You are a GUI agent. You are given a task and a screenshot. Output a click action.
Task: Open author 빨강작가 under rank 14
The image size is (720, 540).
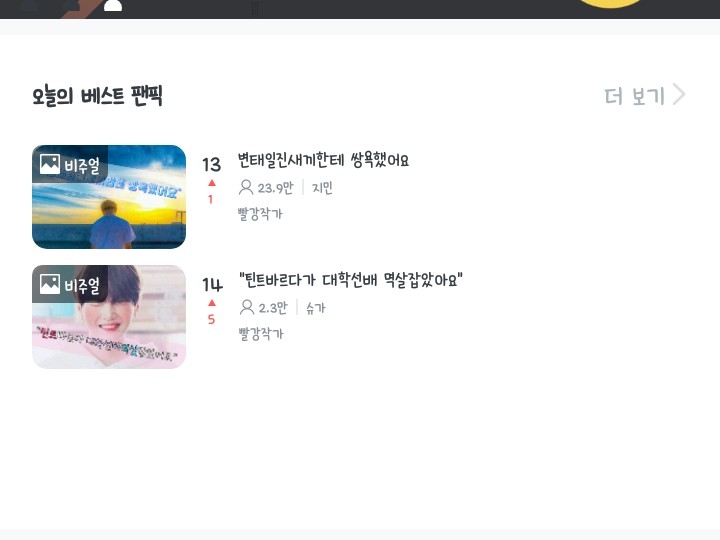(261, 333)
